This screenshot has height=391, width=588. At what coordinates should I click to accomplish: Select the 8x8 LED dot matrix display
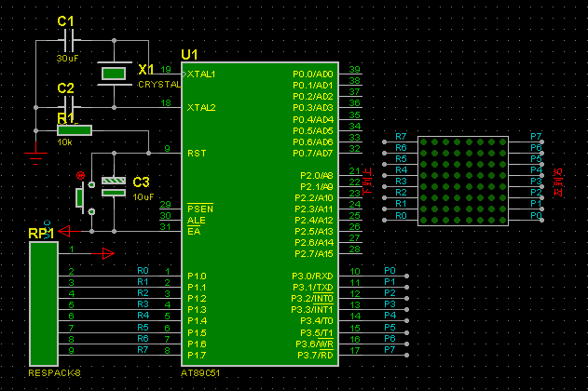pyautogui.click(x=463, y=177)
